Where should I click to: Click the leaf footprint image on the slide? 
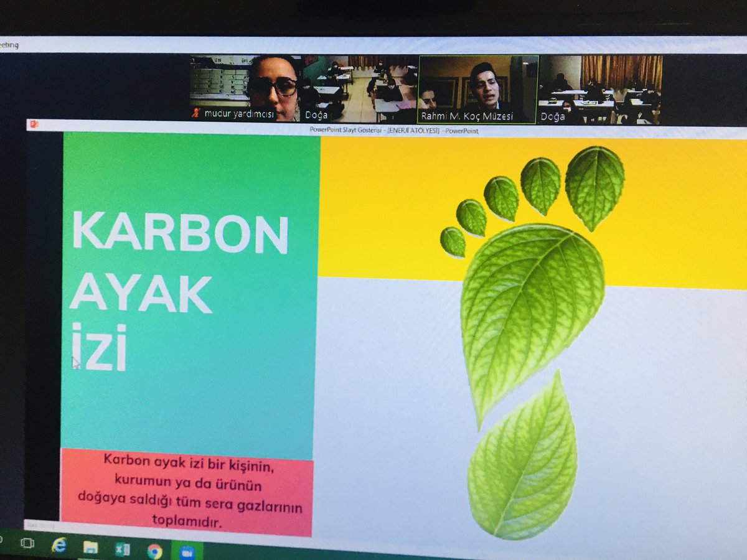click(x=532, y=342)
